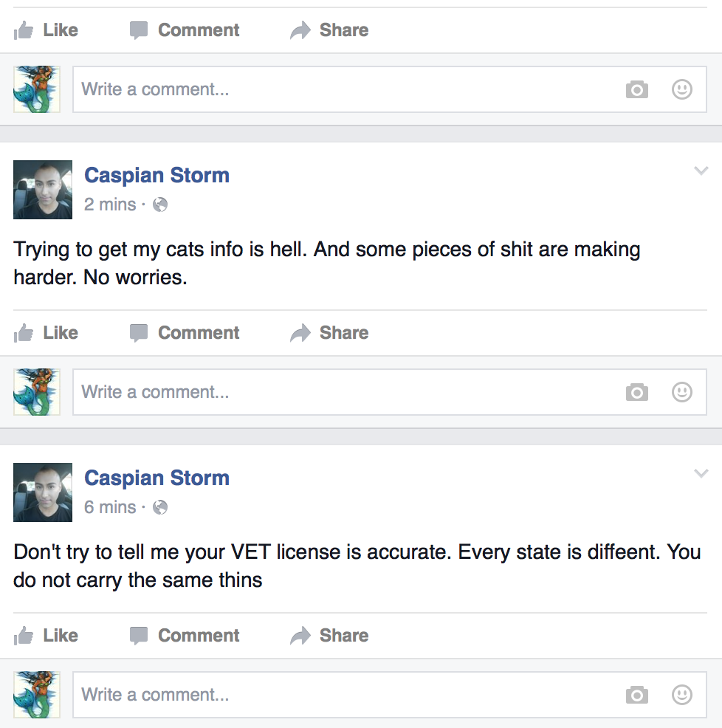Viewport: 722px width, 728px height.
Task: Share the cats info post
Action: [x=329, y=333]
